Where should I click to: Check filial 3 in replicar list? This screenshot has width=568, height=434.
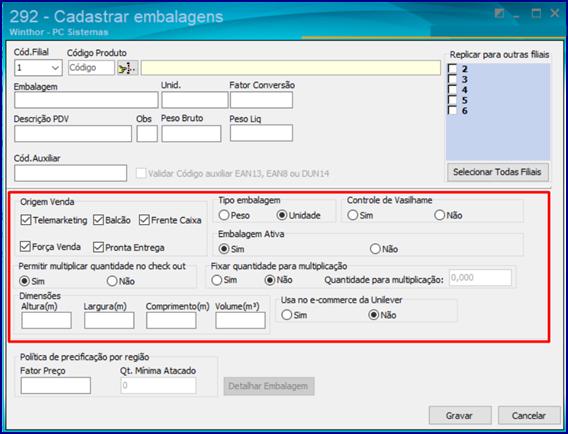coord(452,79)
